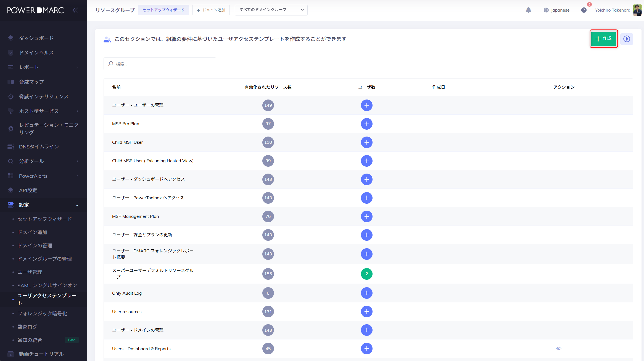644x361 pixels.
Task: Open ドメインヘルス from the sidebar
Action: [x=36, y=53]
